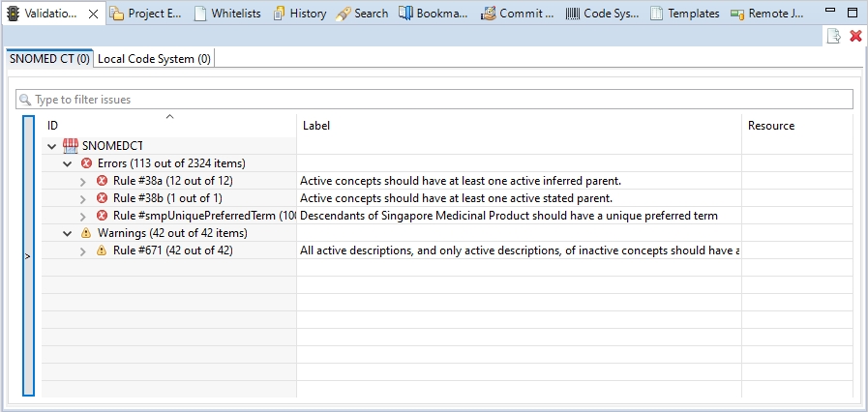Click the 'Type to filter issues' field
Image resolution: width=868 pixels, height=412 pixels.
tap(435, 100)
